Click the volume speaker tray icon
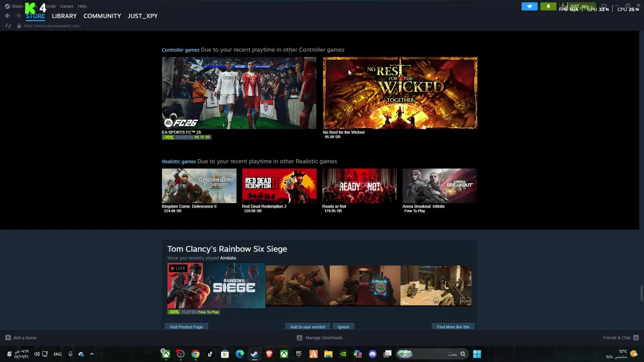The image size is (644, 362). (x=36, y=354)
